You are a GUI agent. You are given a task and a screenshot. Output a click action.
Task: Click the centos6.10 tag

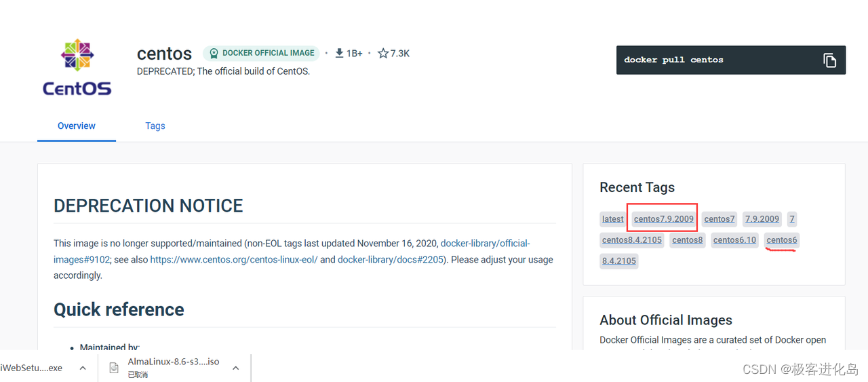click(734, 240)
